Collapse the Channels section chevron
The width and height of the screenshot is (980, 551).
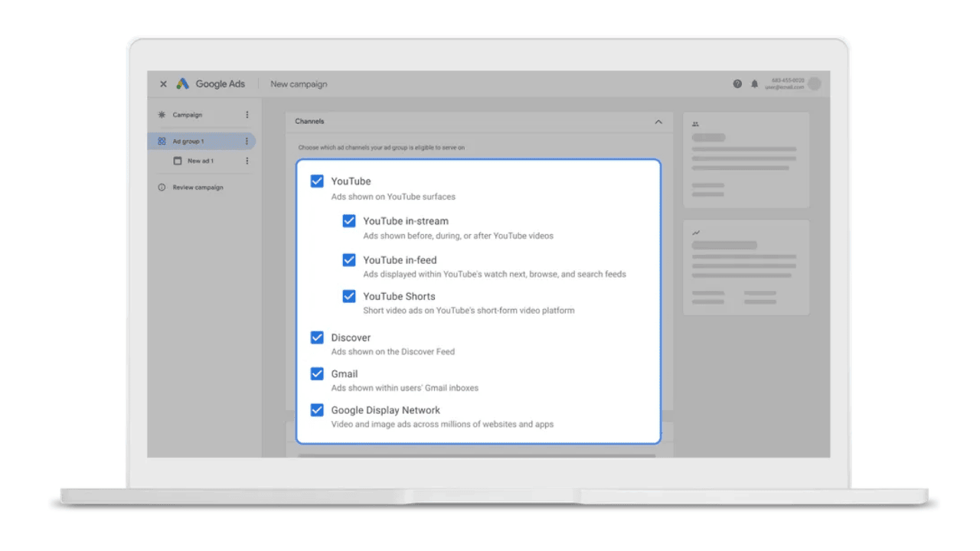pos(658,122)
